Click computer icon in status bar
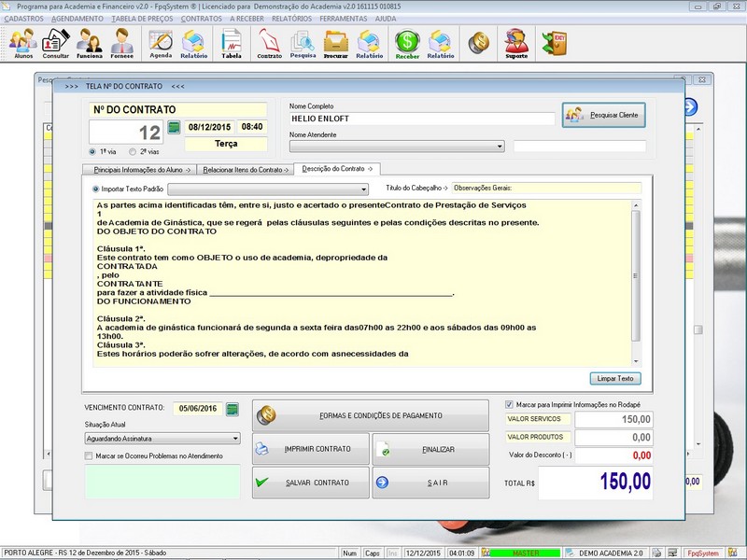Viewport: 747px width, 560px height. click(672, 553)
